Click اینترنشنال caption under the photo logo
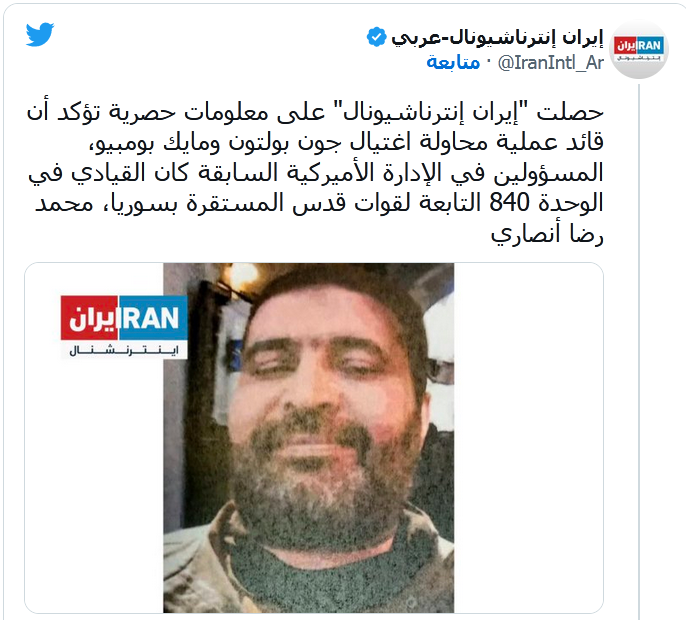Viewport: 686px width, 620px height. (x=124, y=350)
